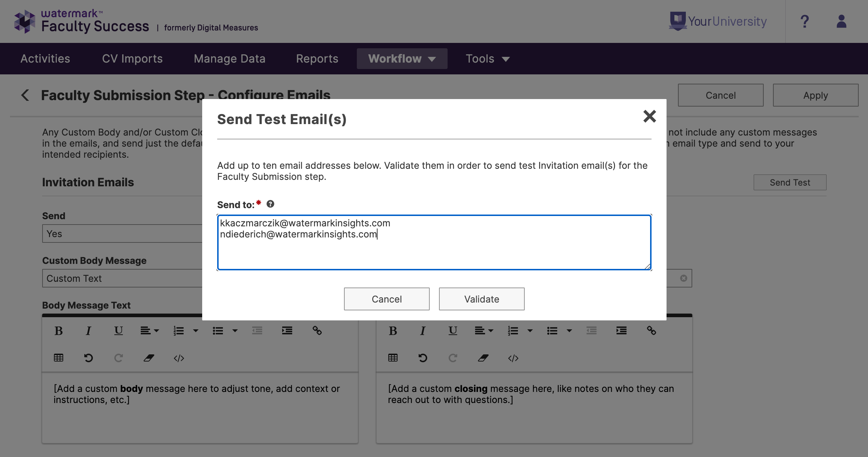
Task: Go to CV Imports
Action: [132, 59]
